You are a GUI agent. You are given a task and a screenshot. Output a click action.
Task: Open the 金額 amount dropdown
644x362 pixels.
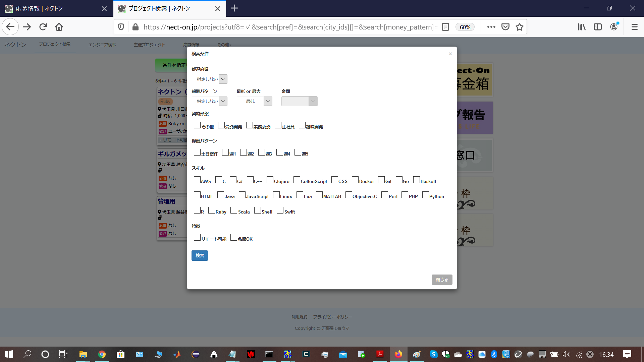tap(300, 101)
